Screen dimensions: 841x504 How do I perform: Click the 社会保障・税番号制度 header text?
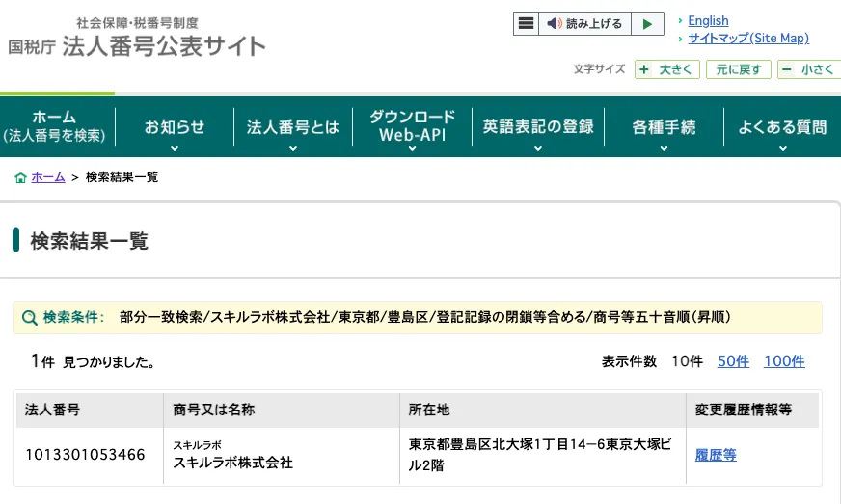[x=137, y=23]
